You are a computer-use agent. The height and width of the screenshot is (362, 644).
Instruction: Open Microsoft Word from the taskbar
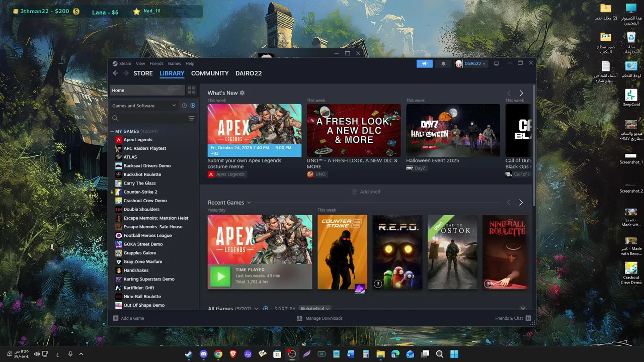coord(351,354)
